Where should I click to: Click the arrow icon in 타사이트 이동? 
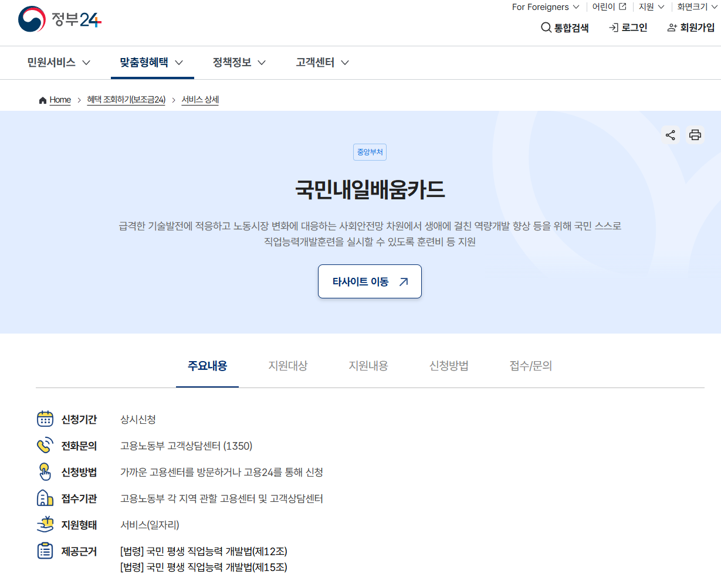click(403, 282)
